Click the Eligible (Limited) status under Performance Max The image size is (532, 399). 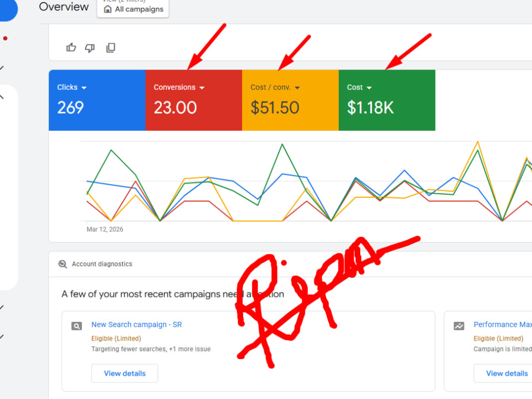pos(498,338)
